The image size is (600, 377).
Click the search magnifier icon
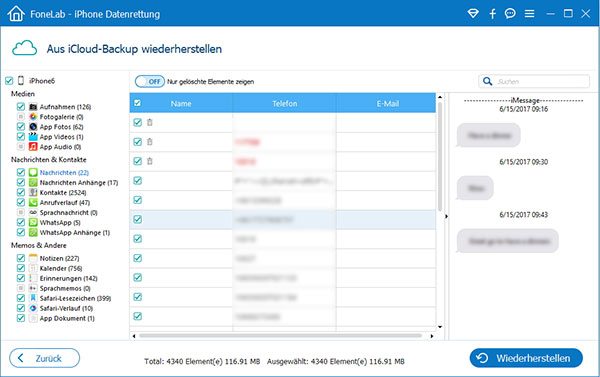[x=488, y=81]
